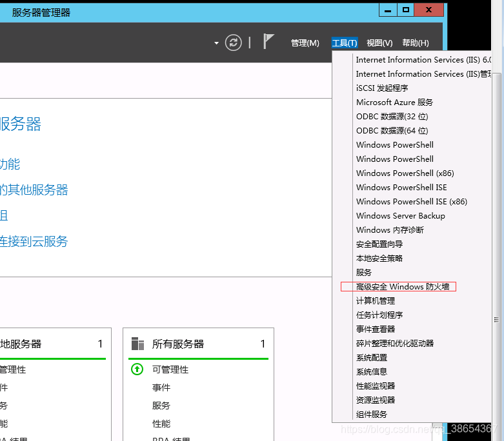The height and width of the screenshot is (441, 504).
Task: Choose 本地安全策略 from the menu
Action: point(379,258)
